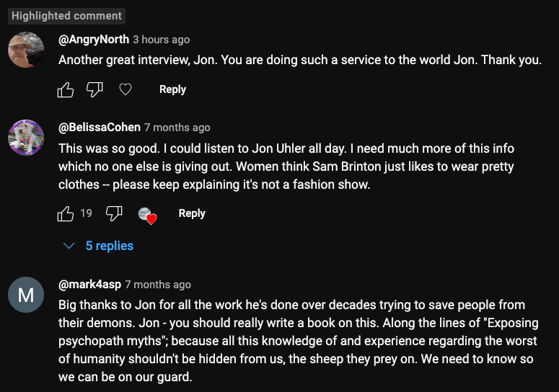The image size is (559, 392).
Task: Click the round M avatar for @mark4asp
Action: pos(26,295)
